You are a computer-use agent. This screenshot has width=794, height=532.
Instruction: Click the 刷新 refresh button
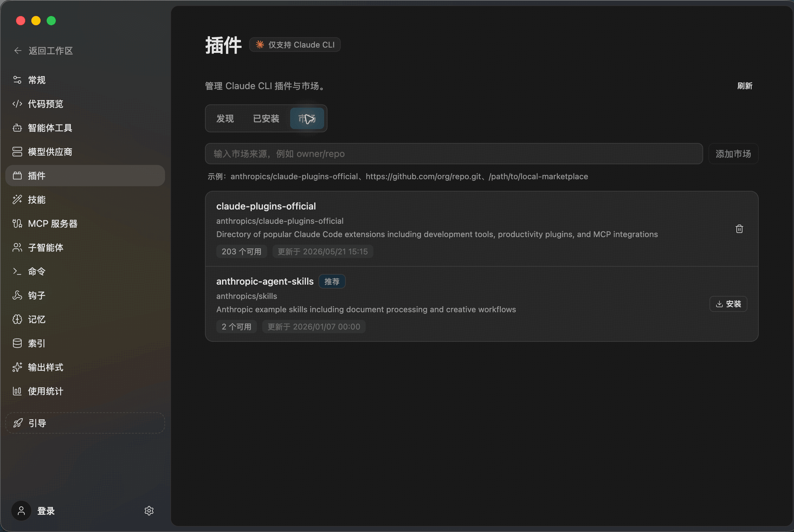click(745, 86)
